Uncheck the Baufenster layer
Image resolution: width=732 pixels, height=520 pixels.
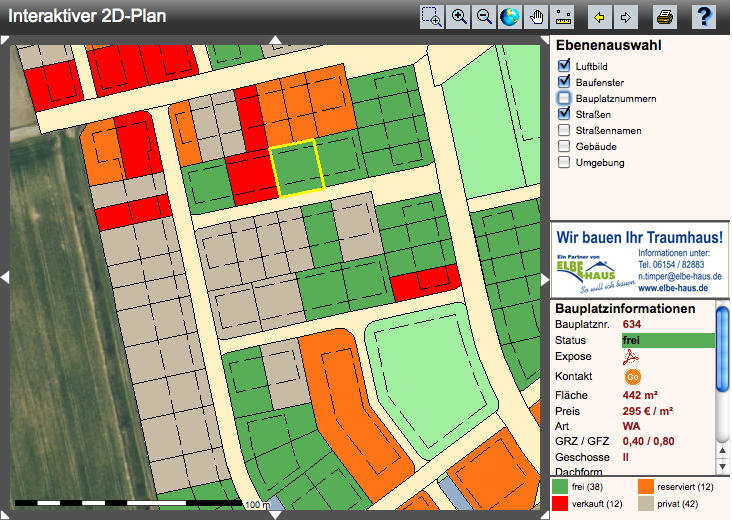tap(564, 82)
